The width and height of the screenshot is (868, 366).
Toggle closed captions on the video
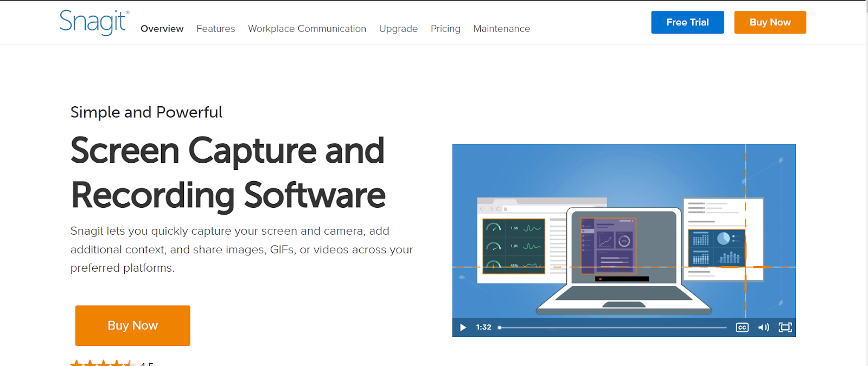point(742,328)
